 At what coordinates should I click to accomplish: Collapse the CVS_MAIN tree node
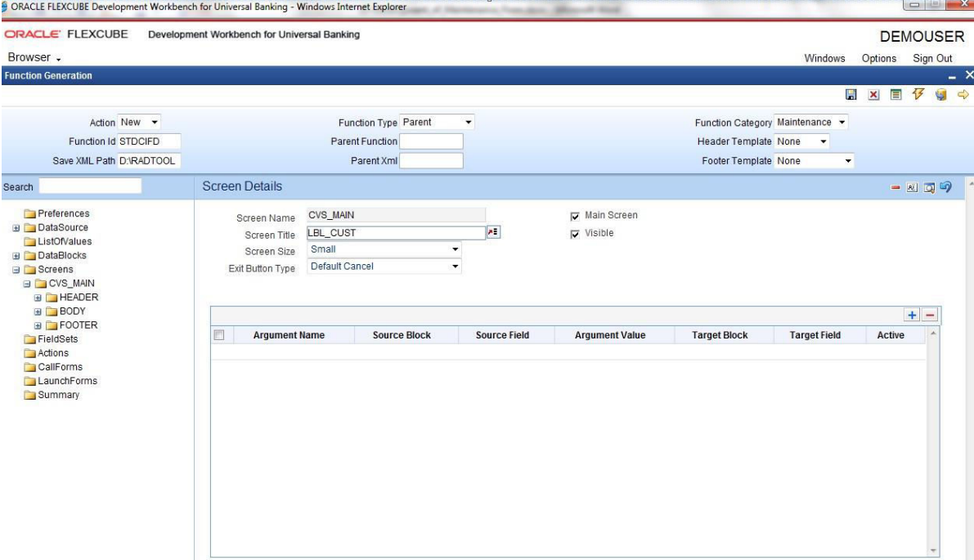click(x=27, y=284)
